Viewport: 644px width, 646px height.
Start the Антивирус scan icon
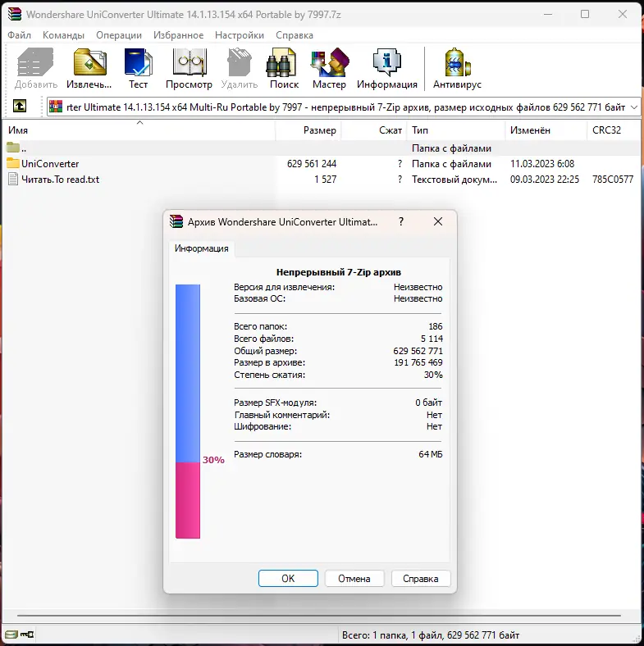pyautogui.click(x=457, y=62)
